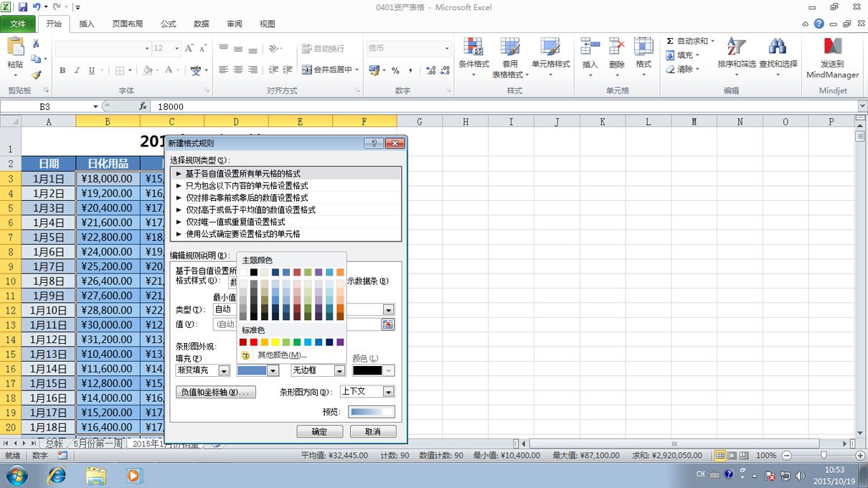Click the 排序和筛选 sort and filter icon

[737, 47]
